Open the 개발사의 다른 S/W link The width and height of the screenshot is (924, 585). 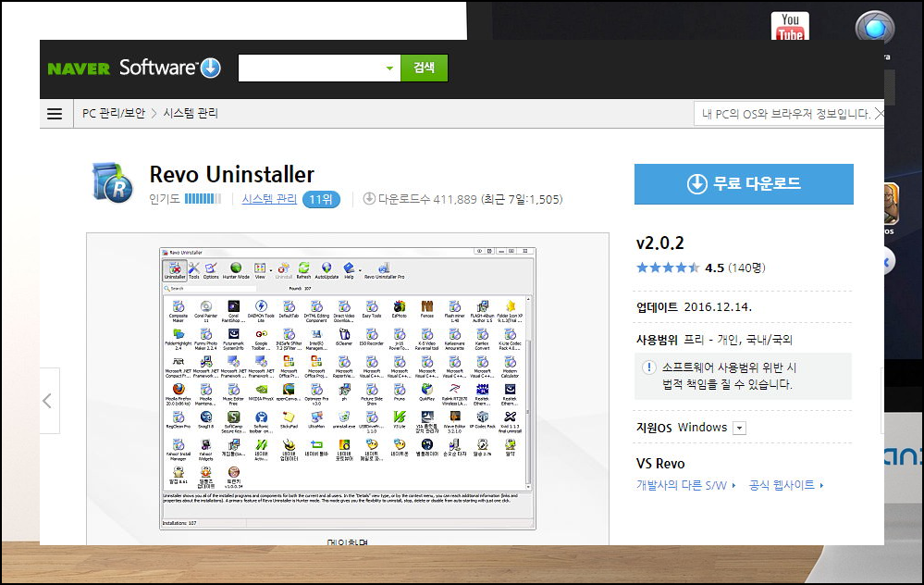click(x=685, y=485)
